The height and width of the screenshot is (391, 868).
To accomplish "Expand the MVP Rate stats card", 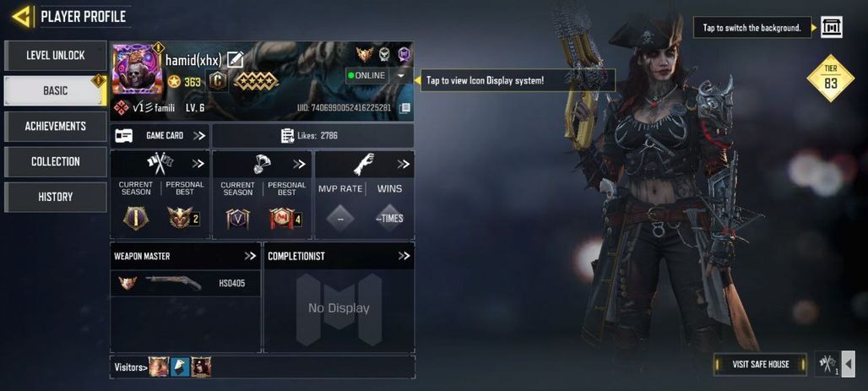I will pos(404,164).
